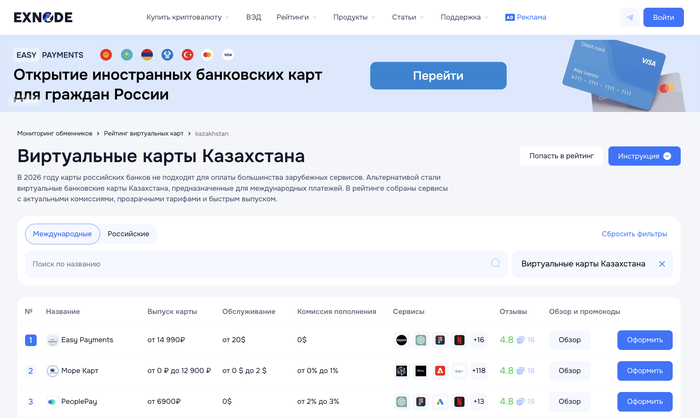Expand the Поддержка dropdown menu

point(464,17)
